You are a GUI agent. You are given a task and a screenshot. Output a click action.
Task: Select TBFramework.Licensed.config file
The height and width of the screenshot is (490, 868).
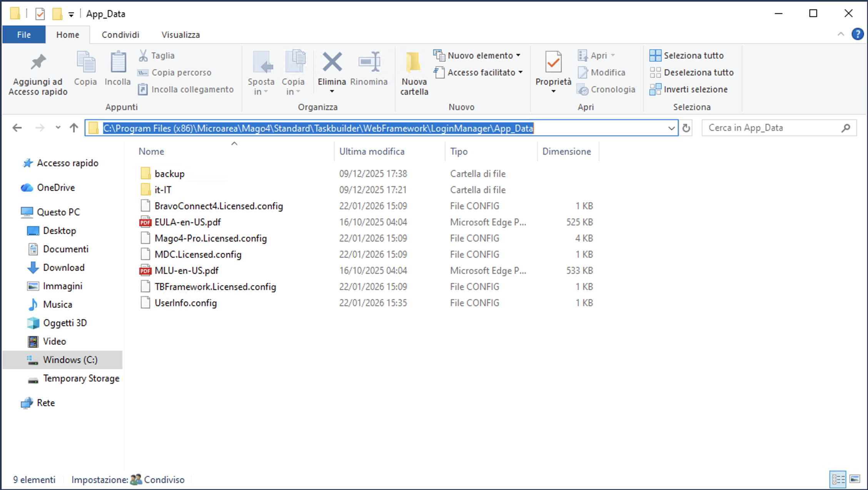tap(215, 287)
